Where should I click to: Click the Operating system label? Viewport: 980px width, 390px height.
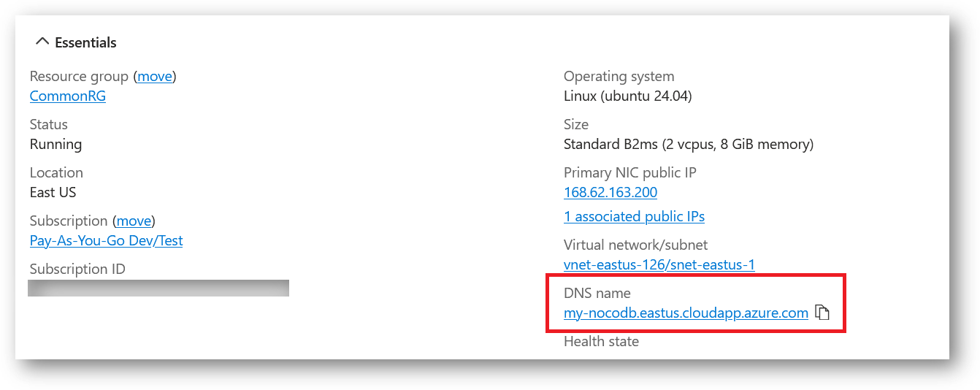point(619,76)
